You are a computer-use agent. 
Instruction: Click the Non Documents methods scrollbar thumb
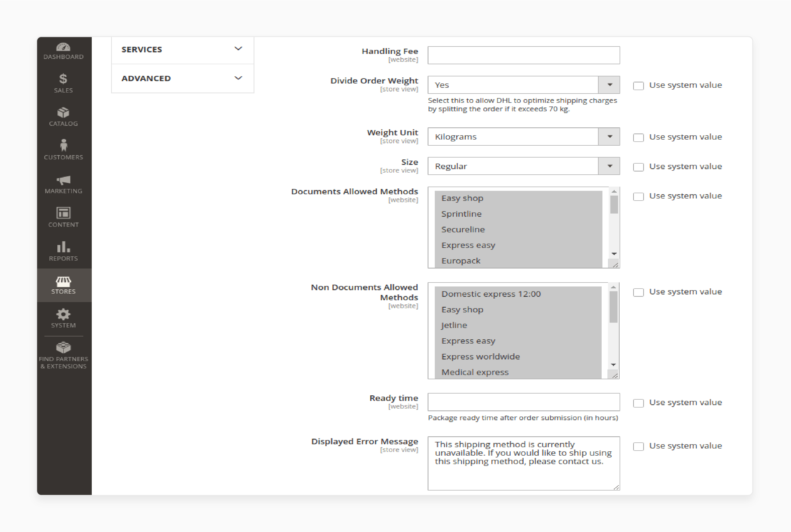614,307
